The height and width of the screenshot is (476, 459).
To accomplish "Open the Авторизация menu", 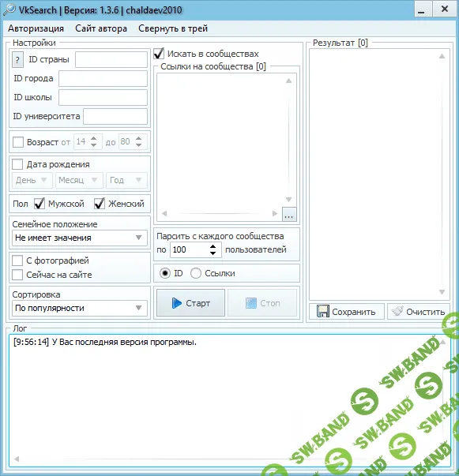I will (36, 28).
